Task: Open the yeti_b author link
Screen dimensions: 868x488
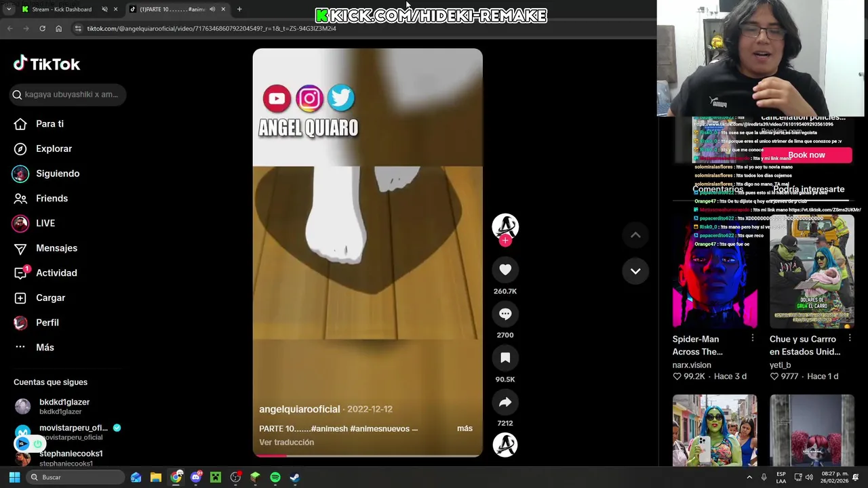Action: 780,365
